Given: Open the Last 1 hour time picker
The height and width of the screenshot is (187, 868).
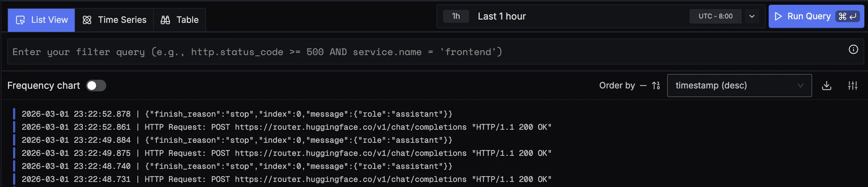Looking at the screenshot, I should pyautogui.click(x=502, y=16).
